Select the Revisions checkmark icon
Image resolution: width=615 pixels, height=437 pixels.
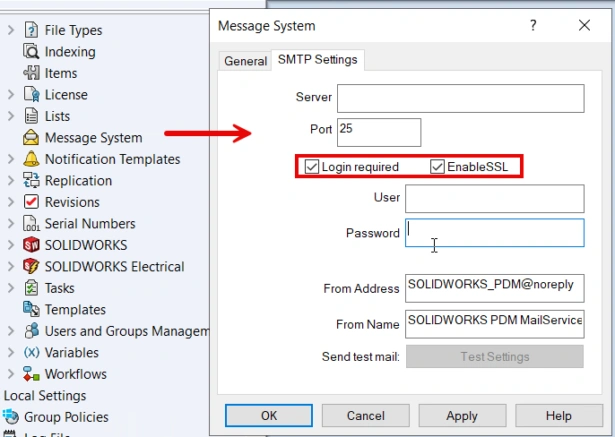[30, 203]
